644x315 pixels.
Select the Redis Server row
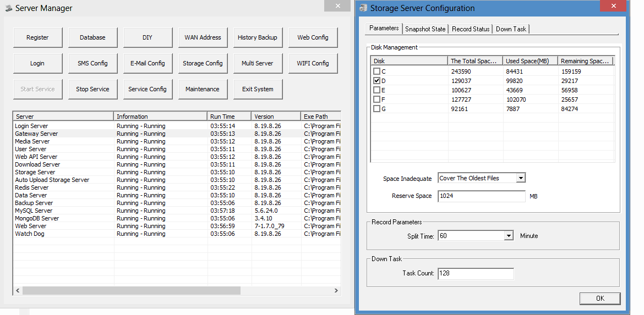(x=177, y=187)
